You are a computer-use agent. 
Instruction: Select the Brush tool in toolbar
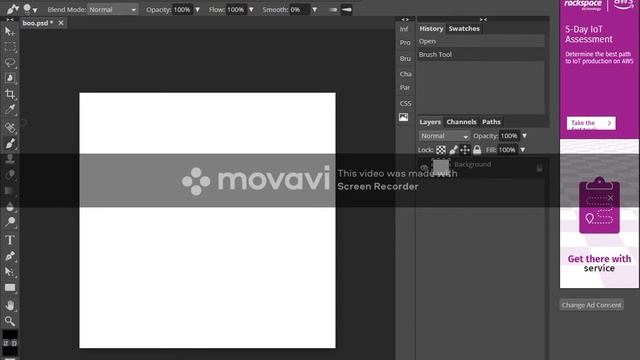[x=10, y=143]
